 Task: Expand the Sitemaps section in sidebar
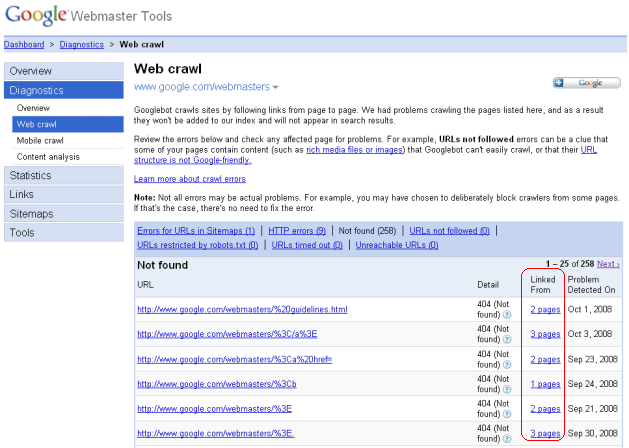click(32, 214)
